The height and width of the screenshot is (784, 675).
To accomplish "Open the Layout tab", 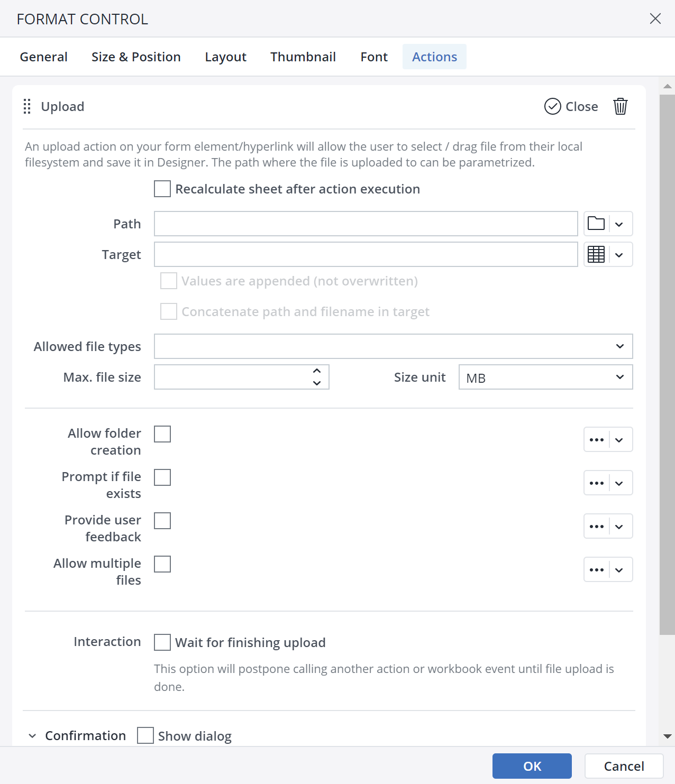I will (226, 57).
